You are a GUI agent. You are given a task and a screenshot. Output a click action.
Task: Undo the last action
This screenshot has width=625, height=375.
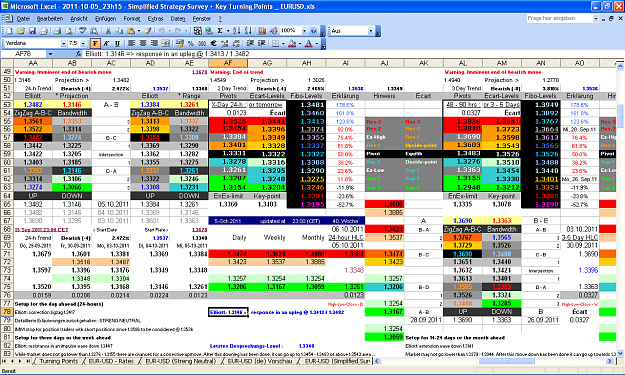[x=161, y=31]
